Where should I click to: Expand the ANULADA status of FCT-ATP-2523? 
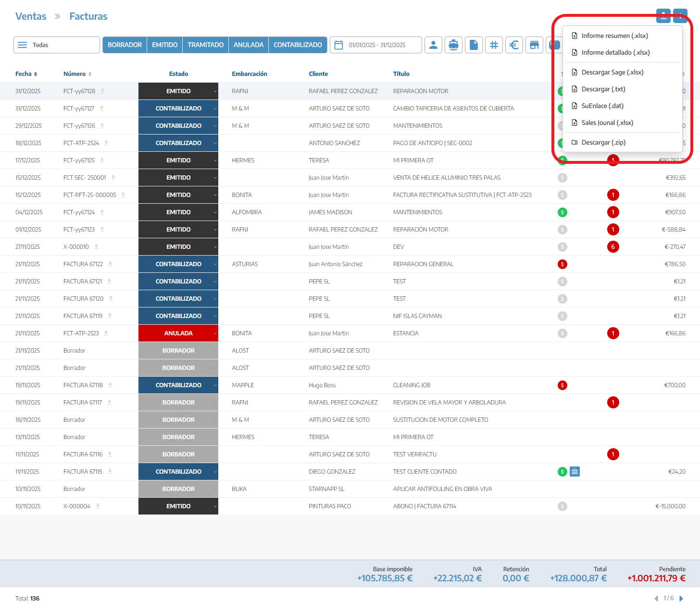178,333
